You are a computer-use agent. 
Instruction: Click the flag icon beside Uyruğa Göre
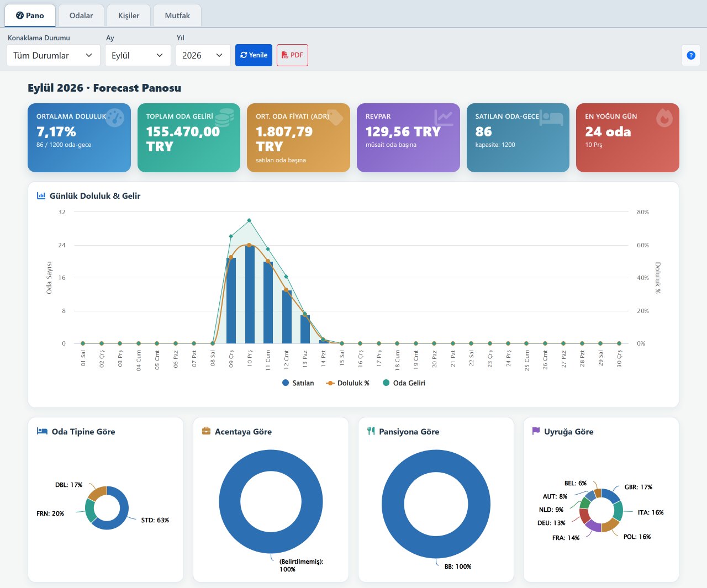(x=536, y=431)
